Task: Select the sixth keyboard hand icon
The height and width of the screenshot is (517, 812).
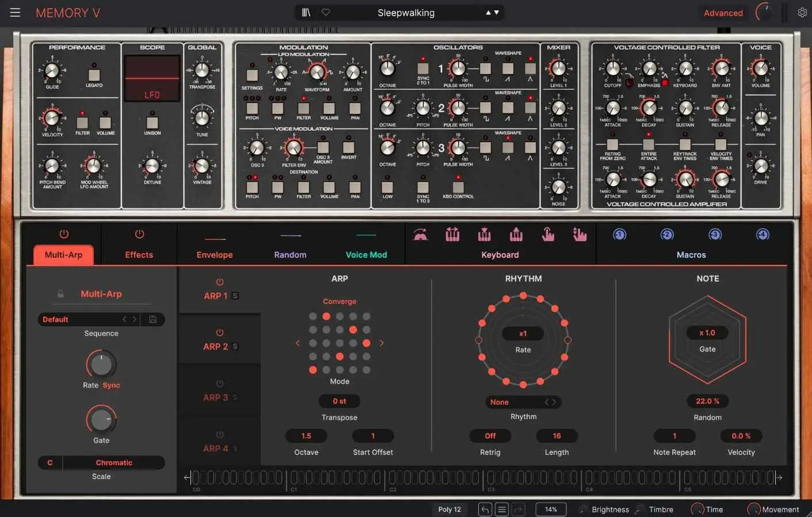Action: click(x=580, y=234)
